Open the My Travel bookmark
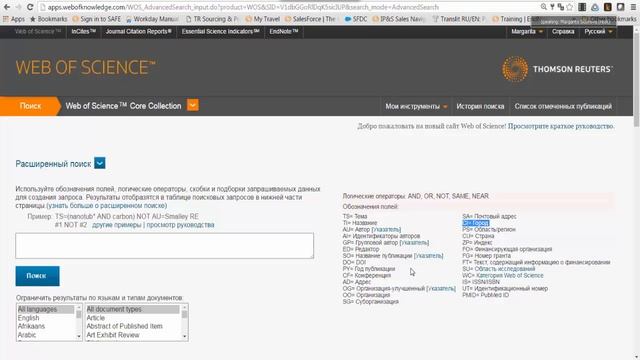640x360 pixels. pyautogui.click(x=262, y=19)
